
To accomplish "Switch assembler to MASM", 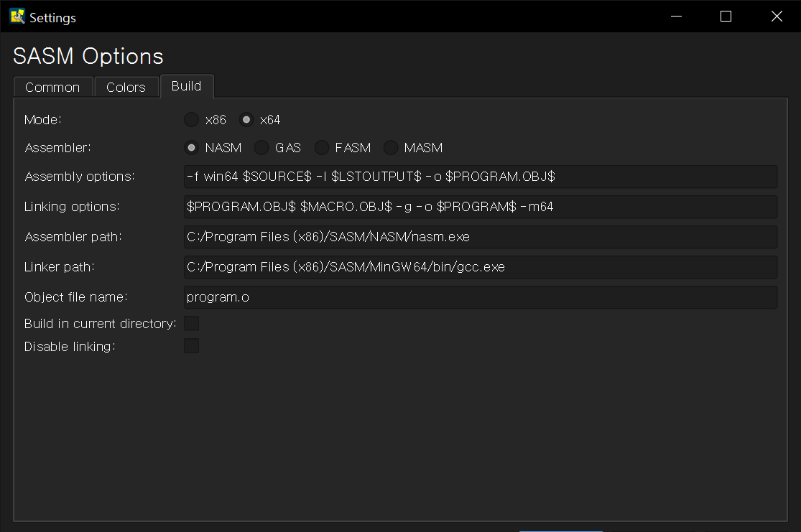I will point(391,148).
